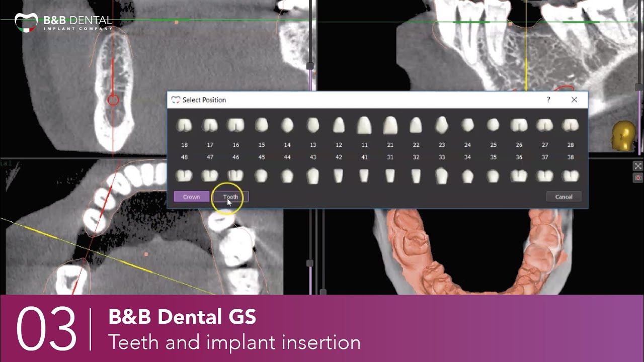Choose tooth 24 icon
This screenshot has height=362, width=644.
tap(467, 125)
